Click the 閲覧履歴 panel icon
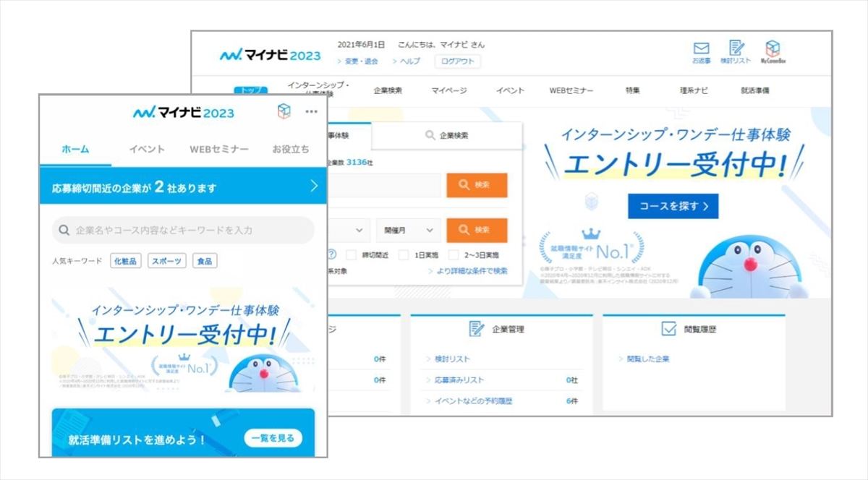Viewport: 868px width, 480px height. [x=668, y=329]
